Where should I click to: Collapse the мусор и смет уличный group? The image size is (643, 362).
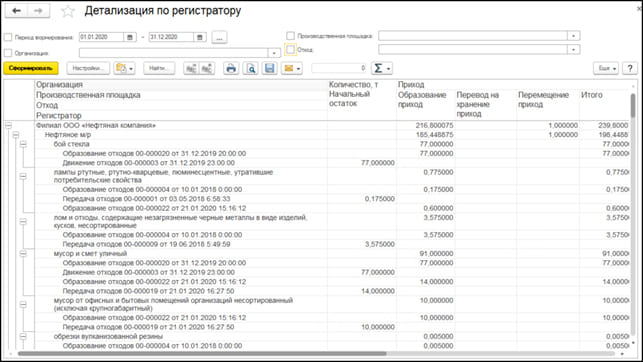(x=23, y=254)
